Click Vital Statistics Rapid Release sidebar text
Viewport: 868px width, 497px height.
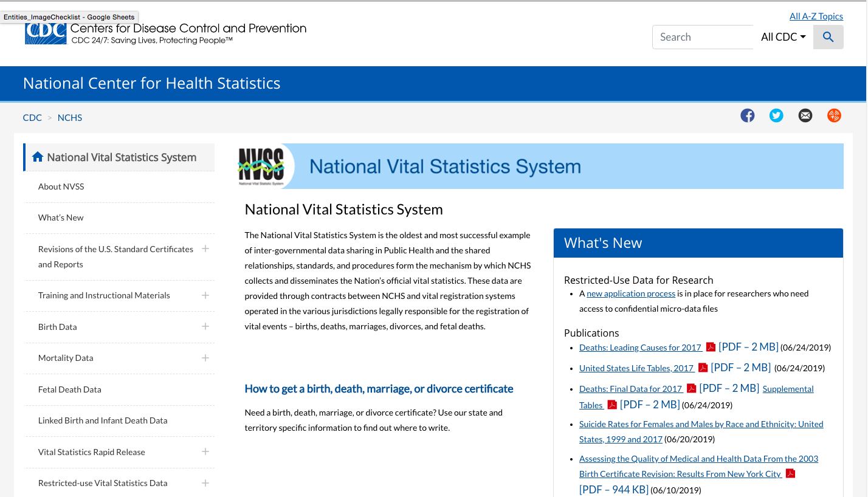(x=92, y=452)
